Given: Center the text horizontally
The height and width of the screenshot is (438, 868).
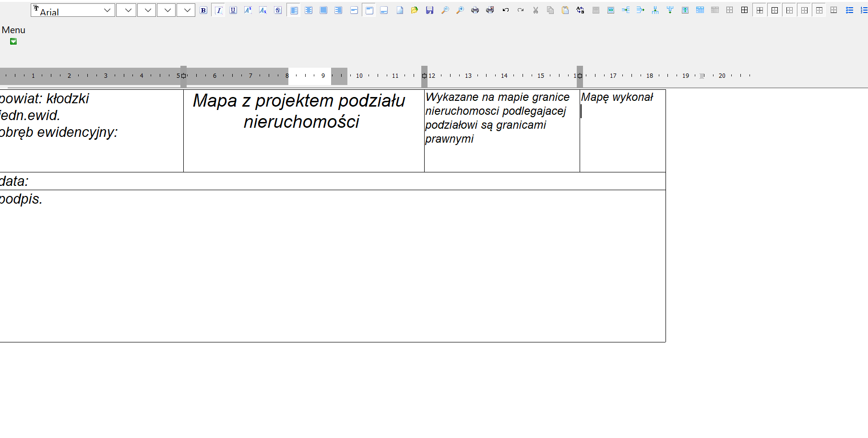Looking at the screenshot, I should point(309,10).
